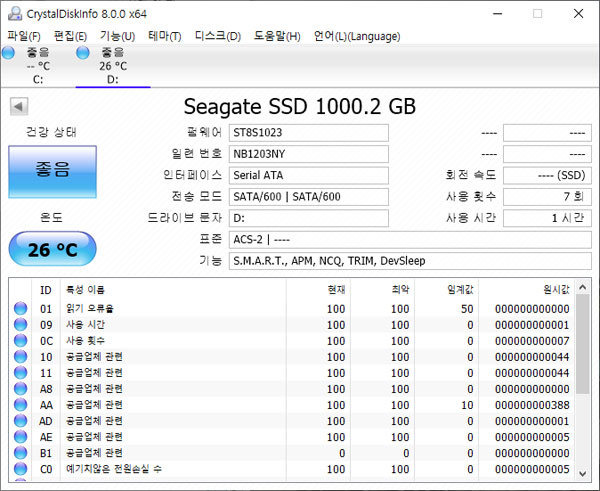Click the 임계값 column header

[x=447, y=290]
